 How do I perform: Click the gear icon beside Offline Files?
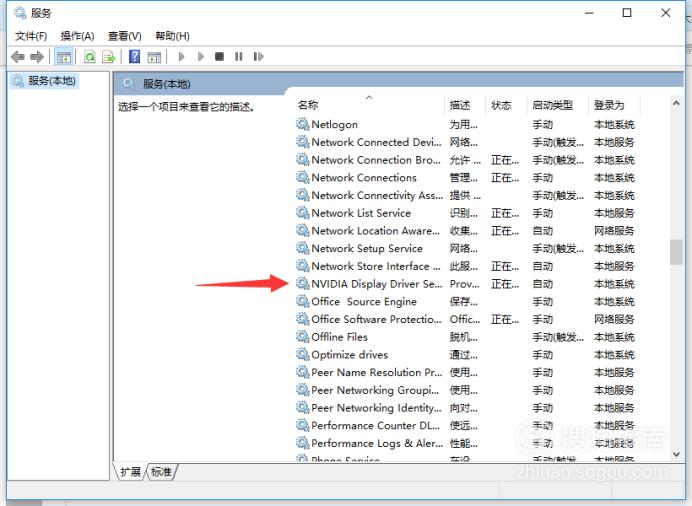tap(302, 337)
